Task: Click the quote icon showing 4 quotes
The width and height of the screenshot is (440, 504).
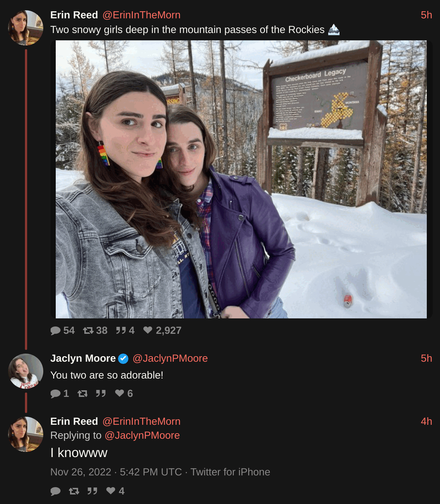Action: 121,330
